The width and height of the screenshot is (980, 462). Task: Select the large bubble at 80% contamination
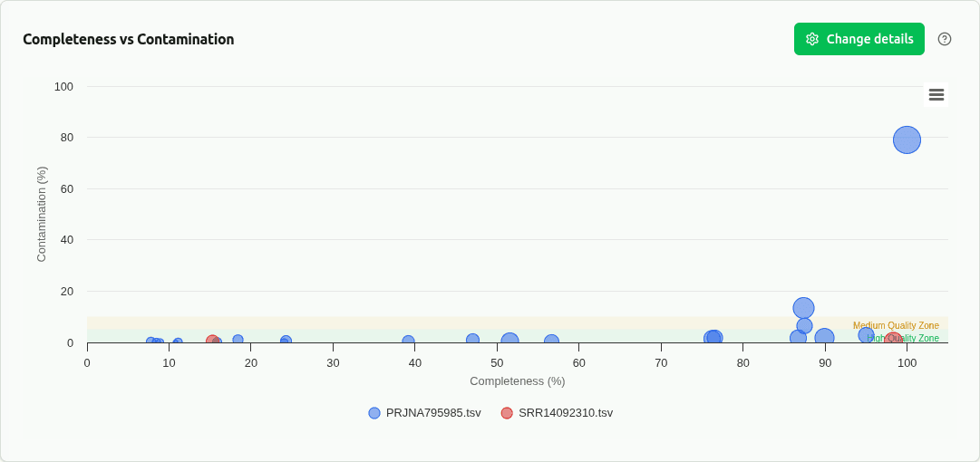[907, 140]
